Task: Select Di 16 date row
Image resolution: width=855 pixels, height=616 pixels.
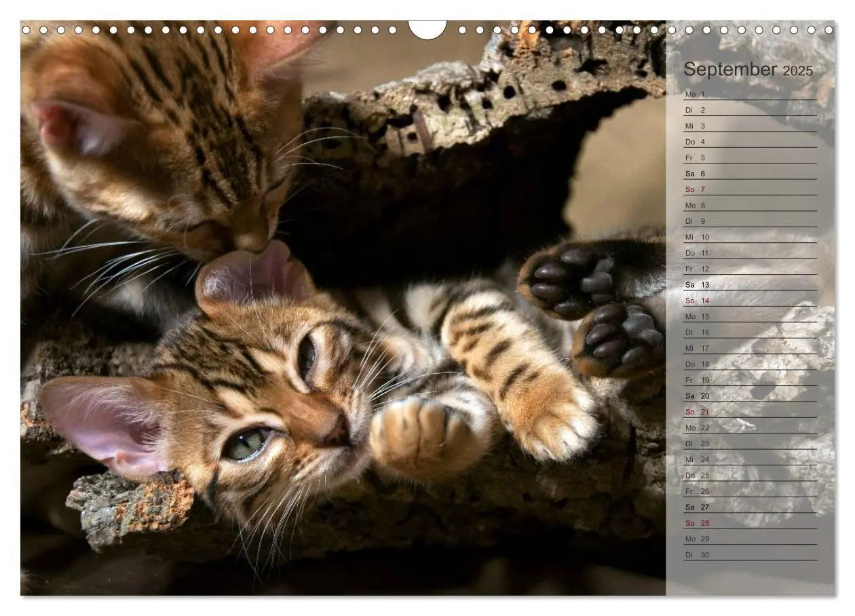Action: (x=750, y=332)
